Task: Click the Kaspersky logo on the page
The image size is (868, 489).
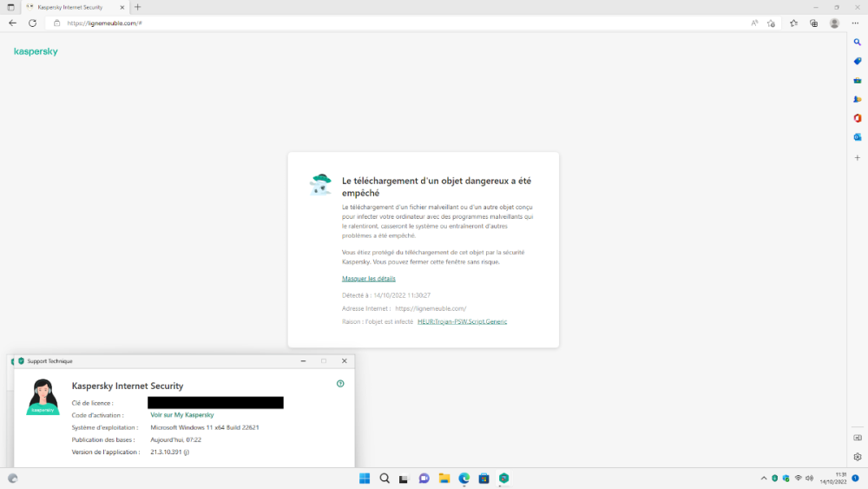Action: (x=36, y=51)
